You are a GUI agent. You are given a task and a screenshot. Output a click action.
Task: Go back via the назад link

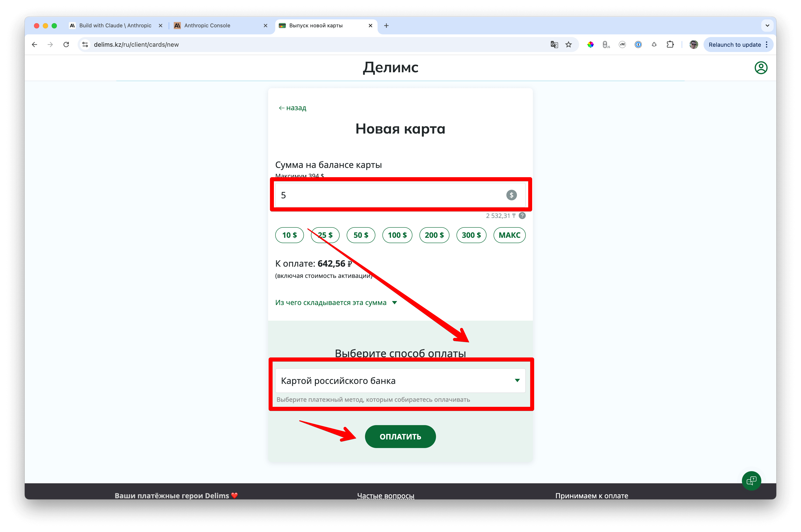point(292,108)
